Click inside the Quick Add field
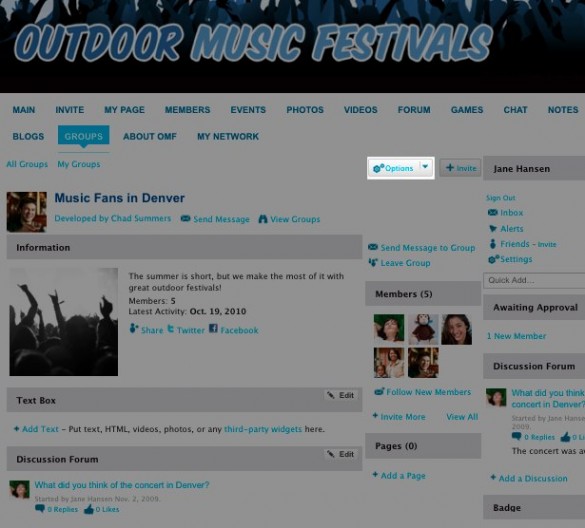The image size is (585, 528). pos(534,280)
